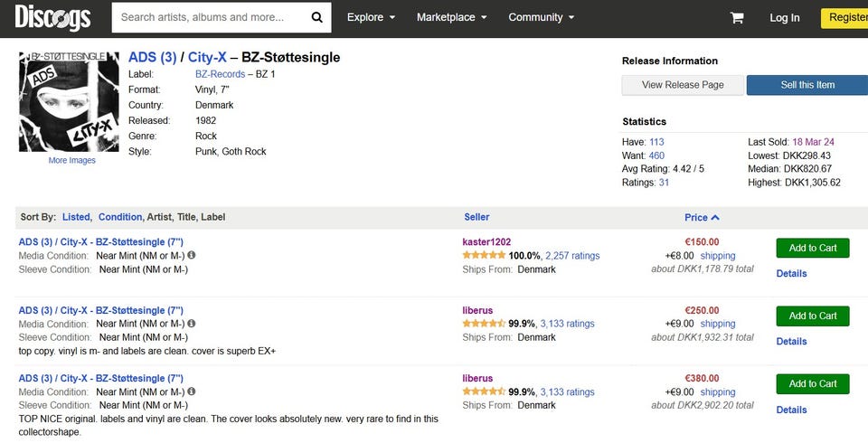This screenshot has width=868, height=443.
Task: Click info icon beside first Media Condition
Action: click(x=192, y=256)
